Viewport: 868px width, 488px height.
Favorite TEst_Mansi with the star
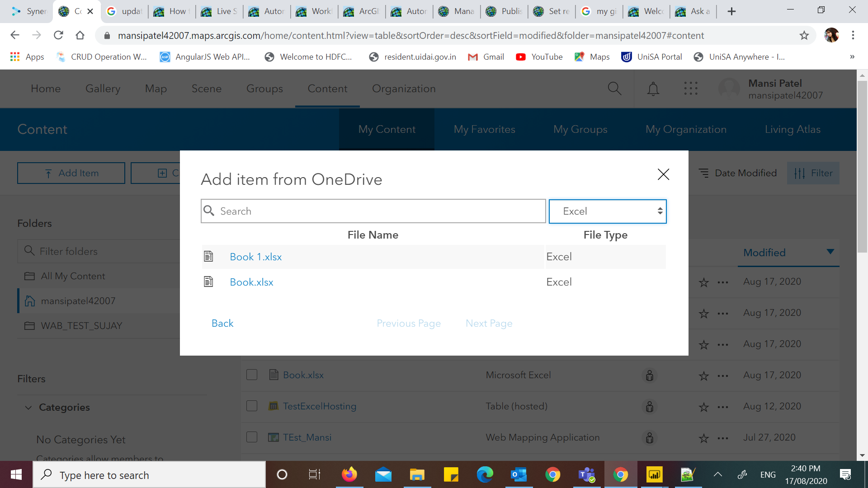(703, 438)
